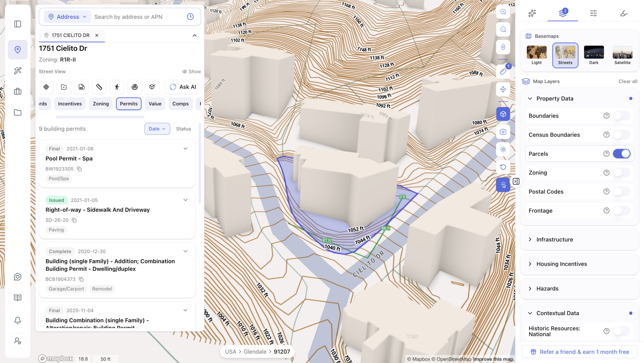Click Refer a friend & earn 1 month free

[x=580, y=352]
